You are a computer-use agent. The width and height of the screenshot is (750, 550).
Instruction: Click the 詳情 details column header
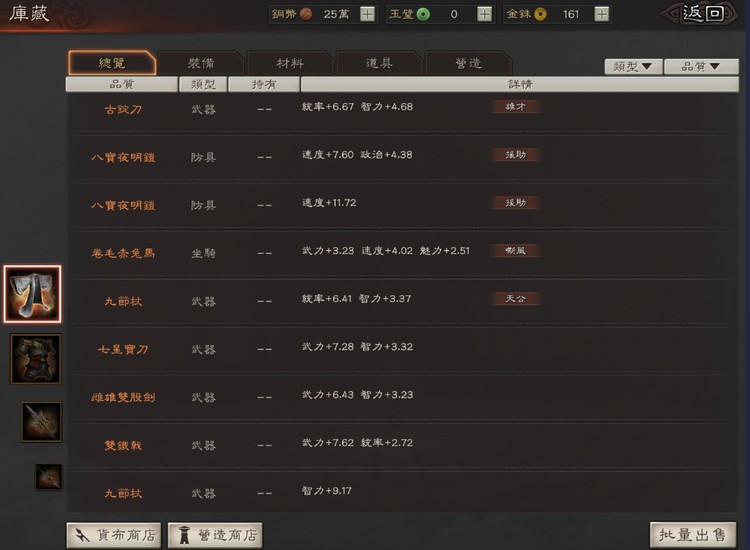click(520, 84)
